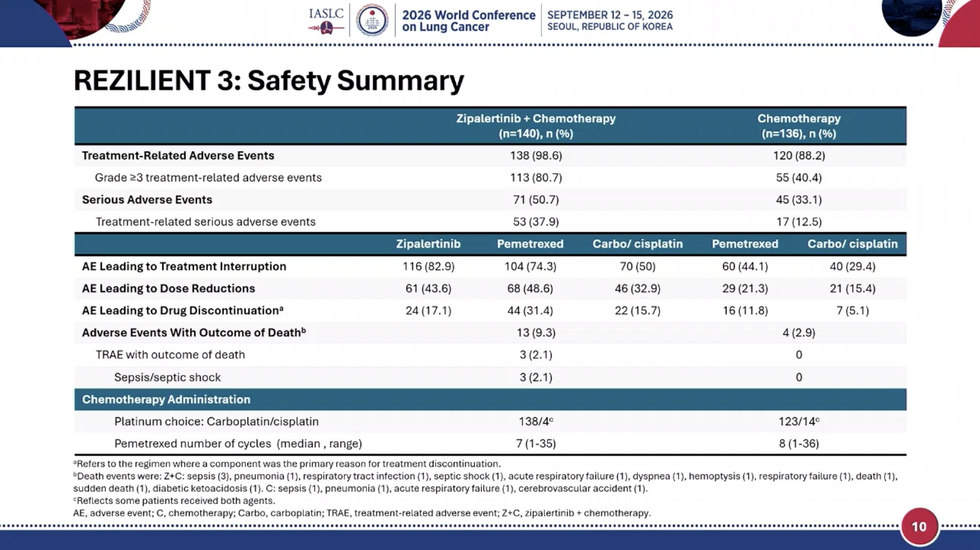Screen dimensions: 980x550
Task: Click footnote a about treatment discontinuation regimen
Action: point(287,464)
